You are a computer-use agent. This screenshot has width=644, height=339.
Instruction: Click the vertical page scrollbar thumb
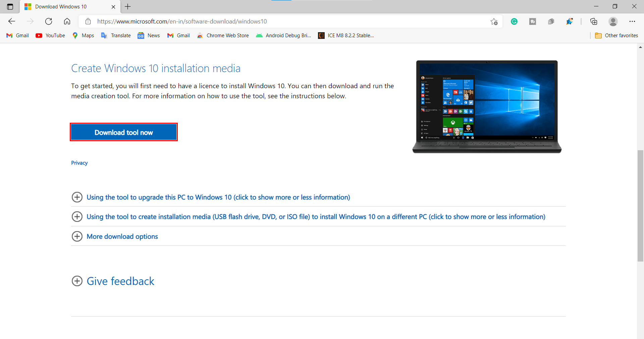click(x=640, y=205)
